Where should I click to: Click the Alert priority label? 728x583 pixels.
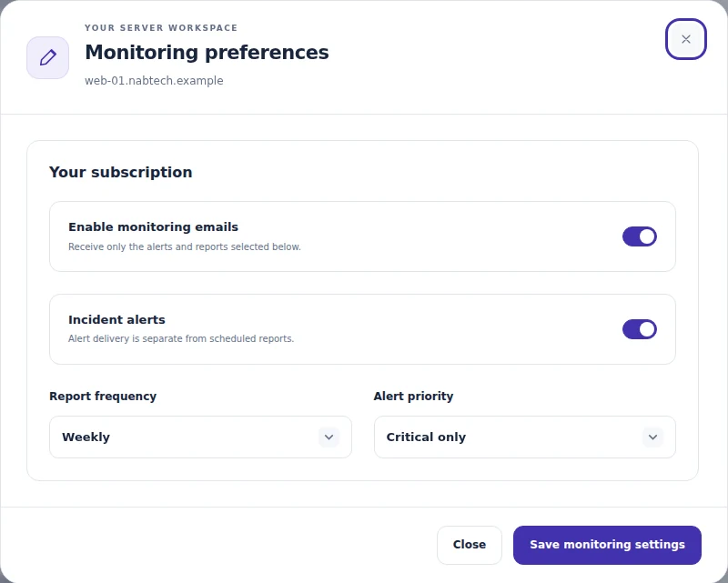click(x=413, y=397)
